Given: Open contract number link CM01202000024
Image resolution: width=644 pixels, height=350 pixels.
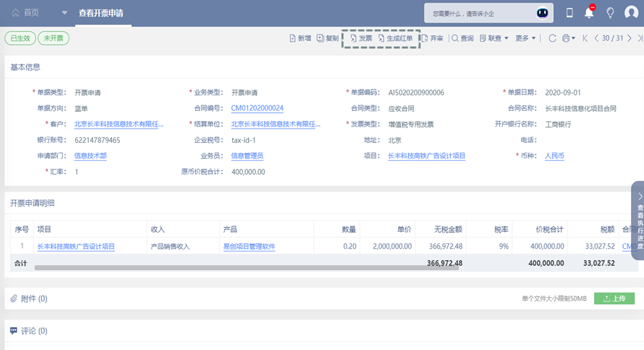Looking at the screenshot, I should [257, 108].
